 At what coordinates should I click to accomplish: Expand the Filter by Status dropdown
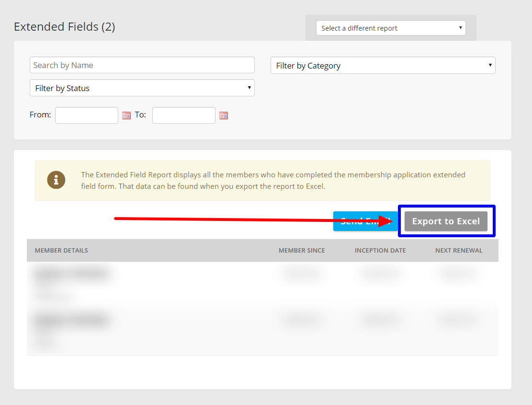[142, 88]
